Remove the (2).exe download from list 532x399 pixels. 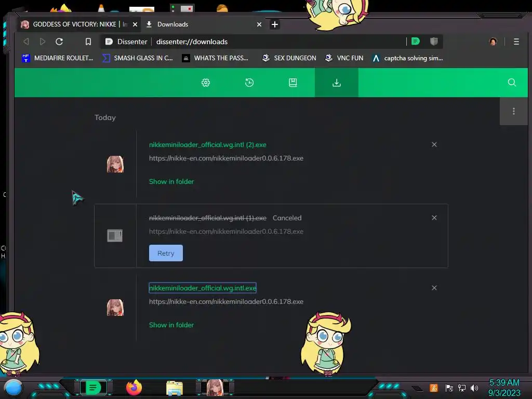(x=434, y=144)
